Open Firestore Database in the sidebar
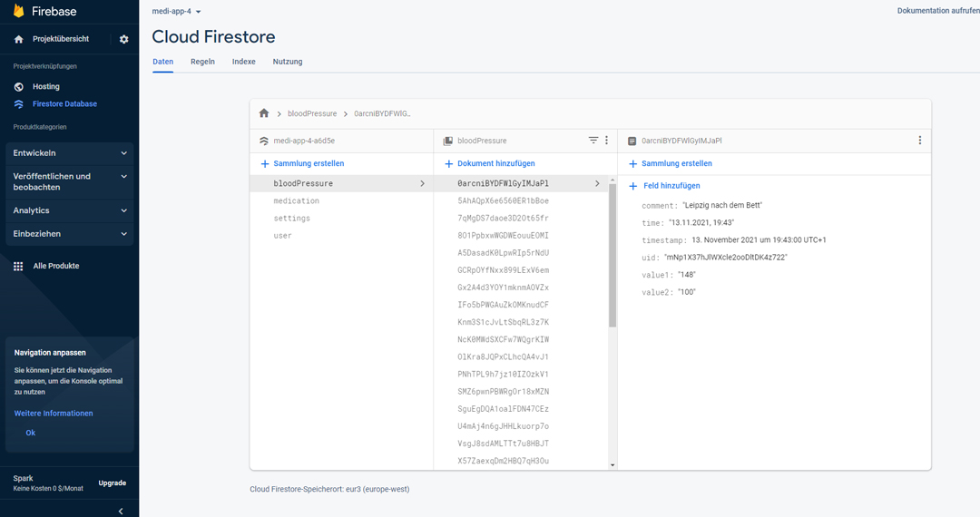 [x=65, y=104]
